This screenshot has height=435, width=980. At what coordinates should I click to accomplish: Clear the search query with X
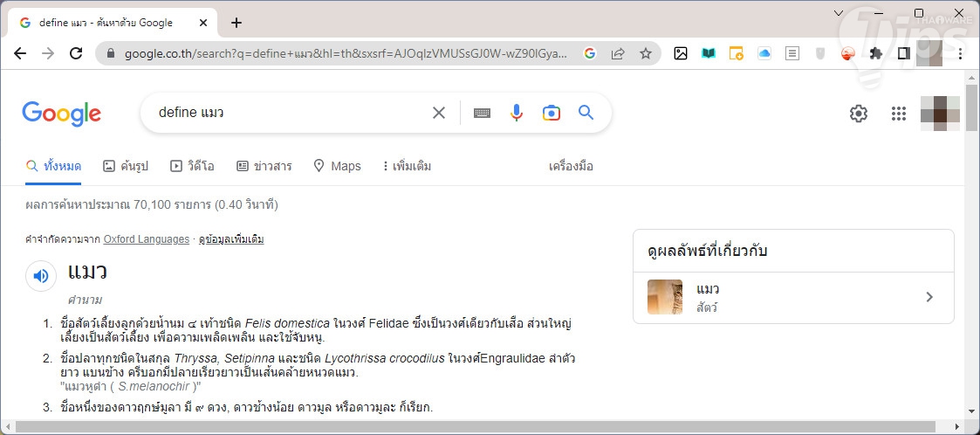[x=439, y=113]
